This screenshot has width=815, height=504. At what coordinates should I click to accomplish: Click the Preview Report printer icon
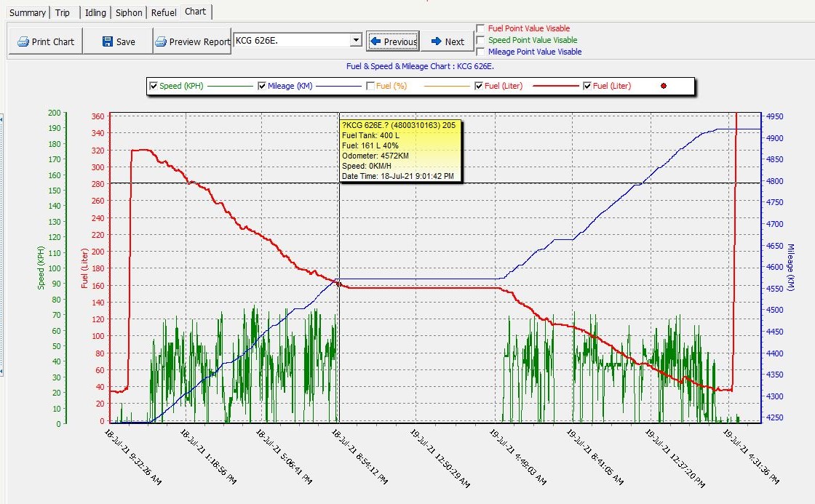pos(162,41)
